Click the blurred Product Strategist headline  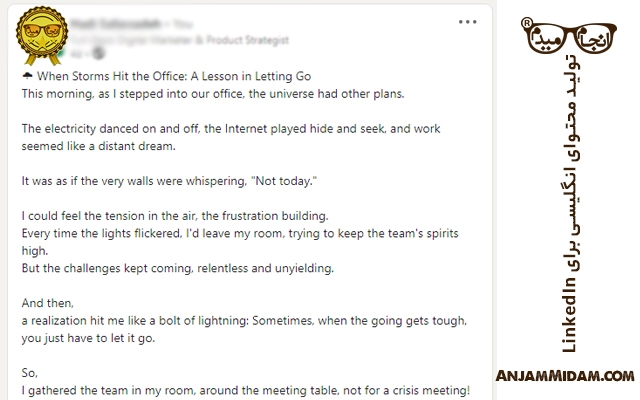tap(180, 40)
